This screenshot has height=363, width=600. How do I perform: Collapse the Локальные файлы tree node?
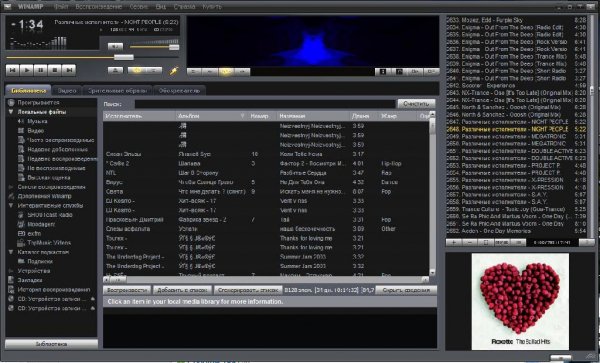[x=11, y=112]
